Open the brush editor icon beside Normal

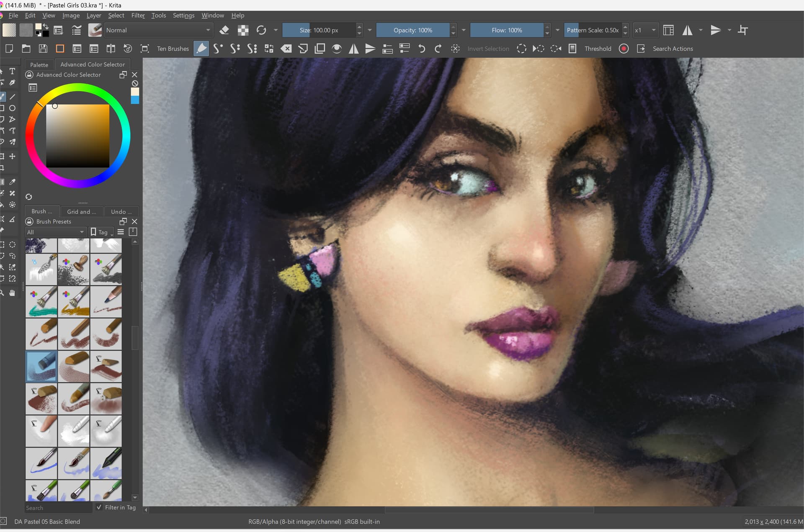(95, 30)
